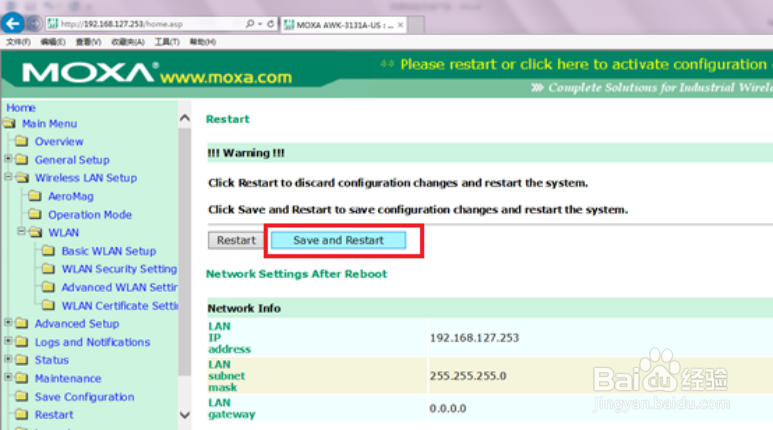
Task: Open the Overview page link
Action: pyautogui.click(x=59, y=142)
